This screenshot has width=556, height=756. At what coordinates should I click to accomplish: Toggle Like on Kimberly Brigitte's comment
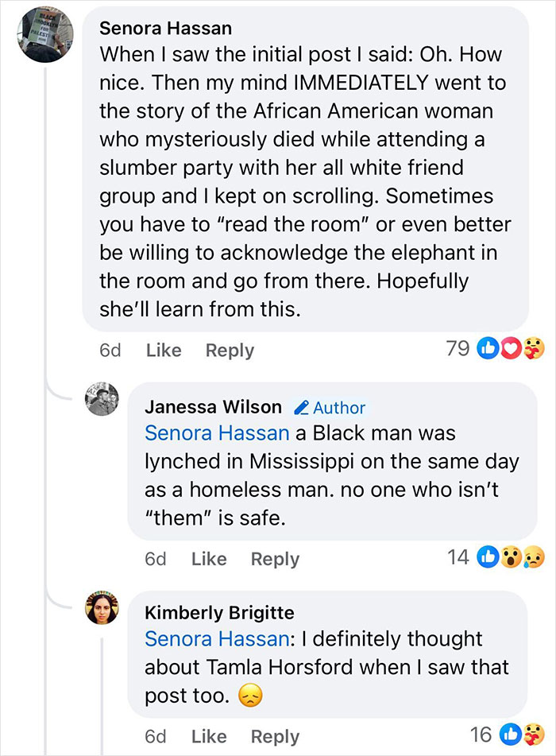click(208, 735)
